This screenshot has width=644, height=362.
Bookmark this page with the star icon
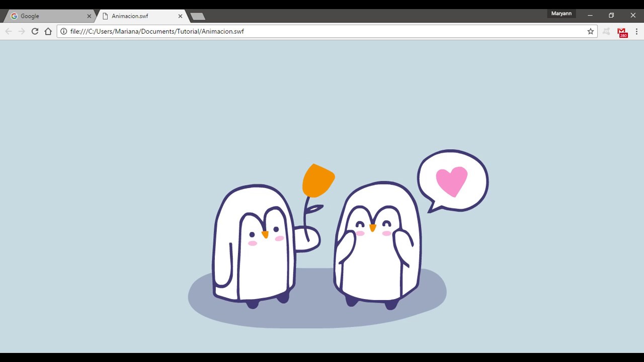coord(591,31)
